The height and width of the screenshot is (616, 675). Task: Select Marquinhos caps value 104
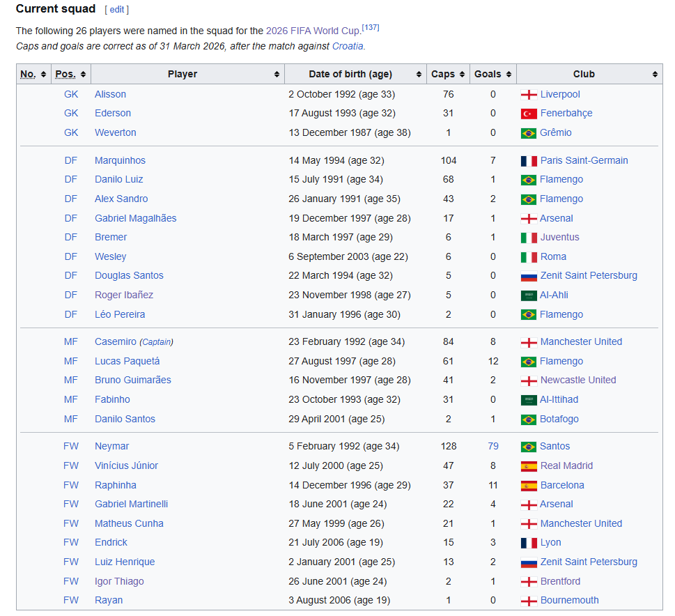pyautogui.click(x=448, y=161)
